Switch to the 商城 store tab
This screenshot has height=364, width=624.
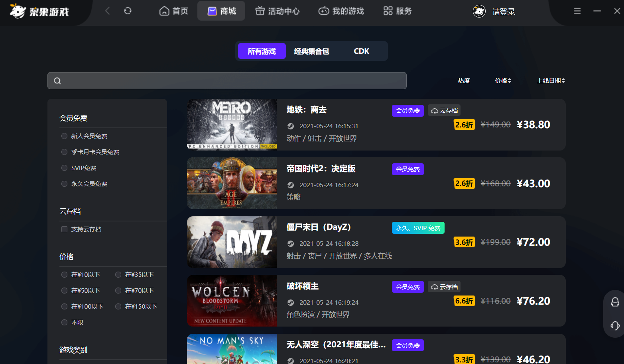tap(221, 11)
